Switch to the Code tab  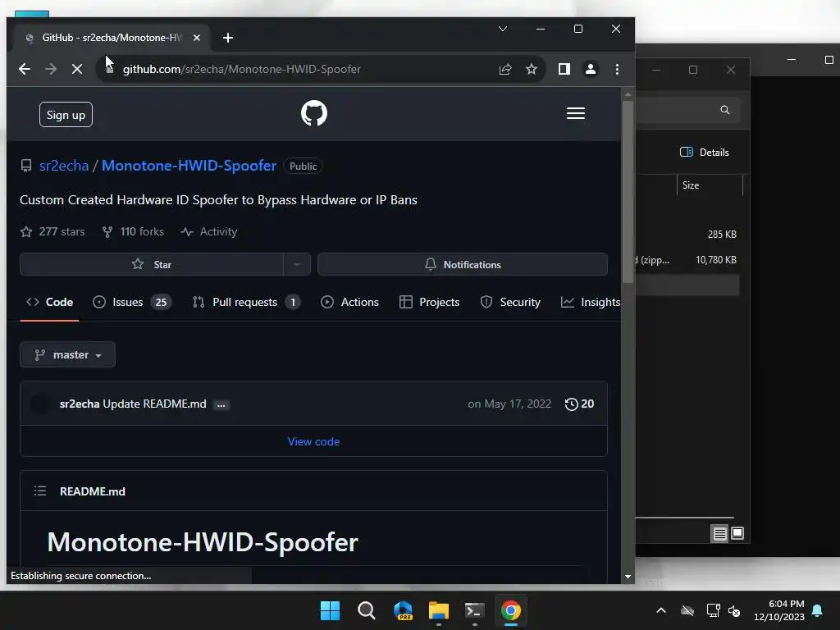49,302
